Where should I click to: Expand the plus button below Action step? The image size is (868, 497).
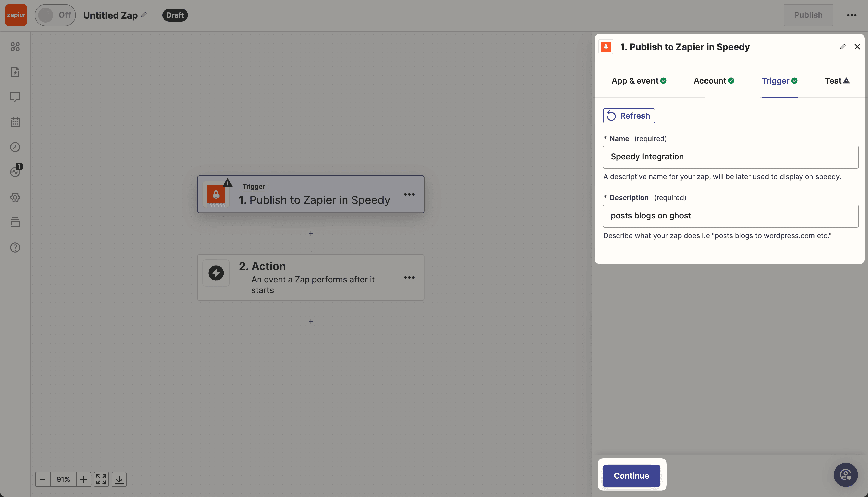click(311, 321)
